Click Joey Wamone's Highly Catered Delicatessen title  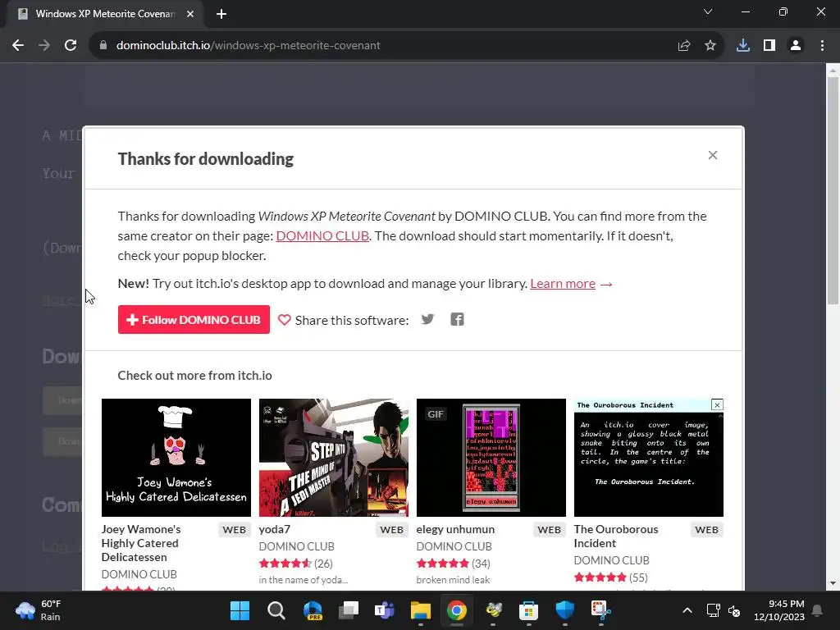tap(141, 543)
